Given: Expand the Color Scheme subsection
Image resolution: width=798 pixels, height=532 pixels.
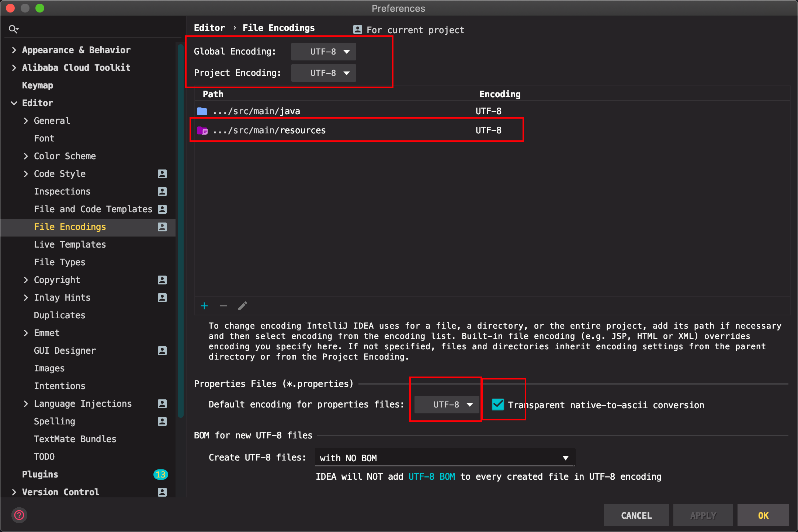Looking at the screenshot, I should click(x=26, y=156).
